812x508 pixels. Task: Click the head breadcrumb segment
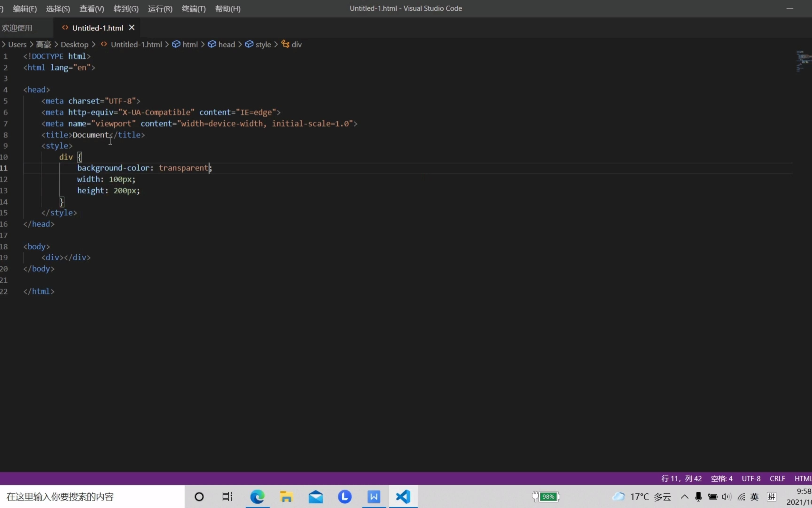coord(222,44)
